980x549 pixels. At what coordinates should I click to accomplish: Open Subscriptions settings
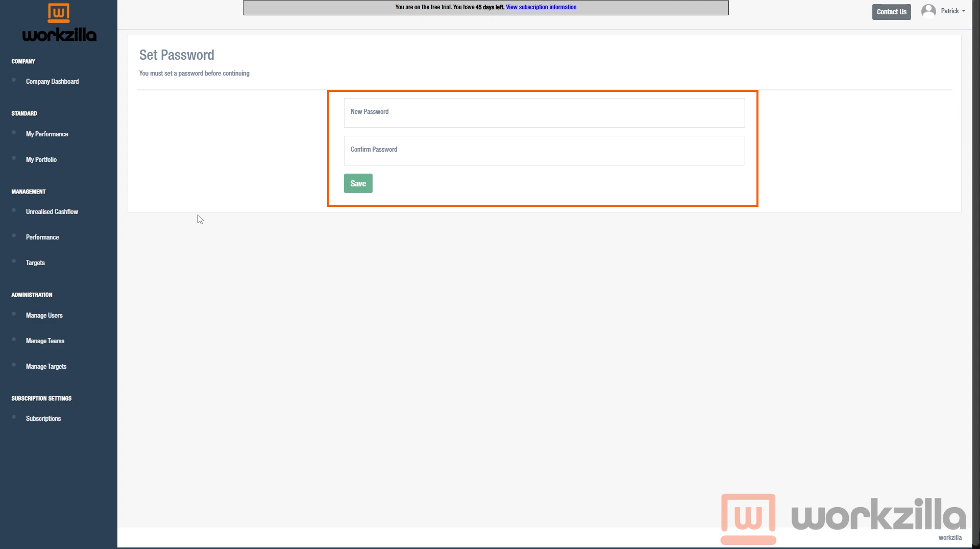coord(43,419)
